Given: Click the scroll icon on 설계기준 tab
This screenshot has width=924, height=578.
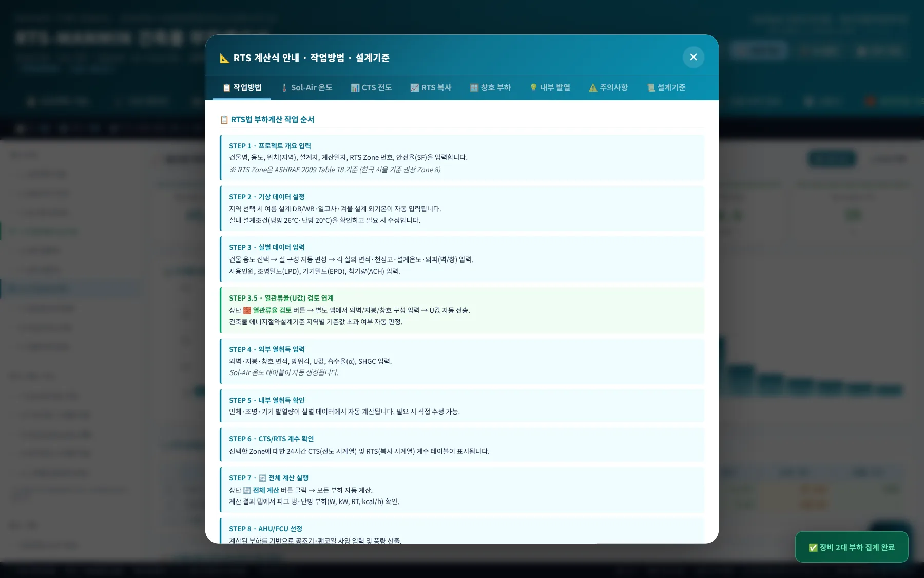Looking at the screenshot, I should point(651,88).
